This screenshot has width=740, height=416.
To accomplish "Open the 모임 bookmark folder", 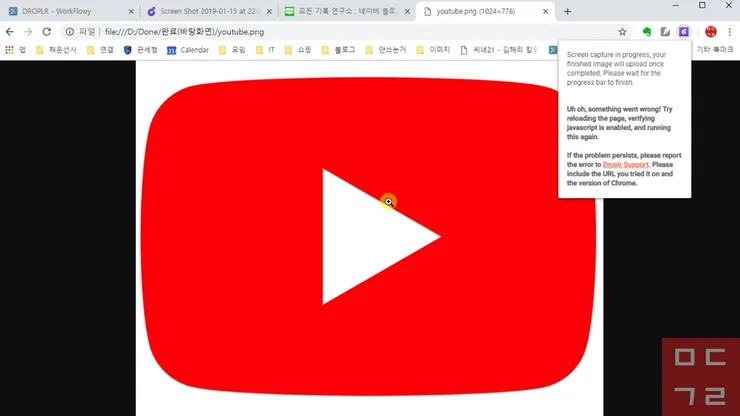I will tap(232, 50).
